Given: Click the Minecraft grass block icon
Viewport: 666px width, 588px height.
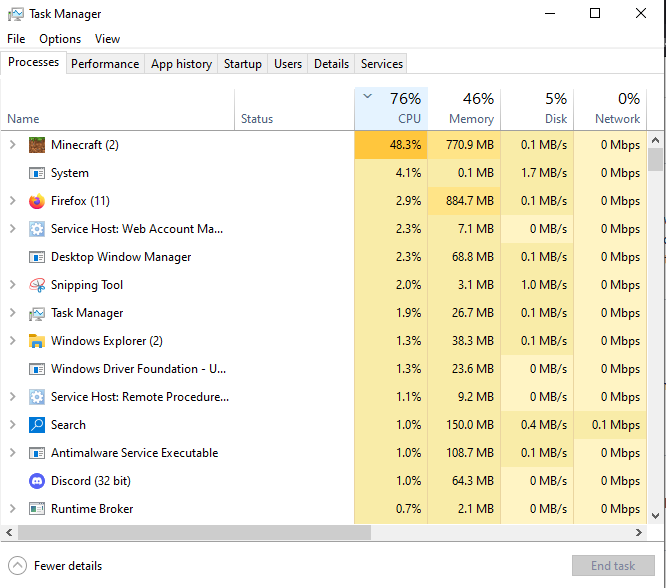Looking at the screenshot, I should tap(37, 145).
